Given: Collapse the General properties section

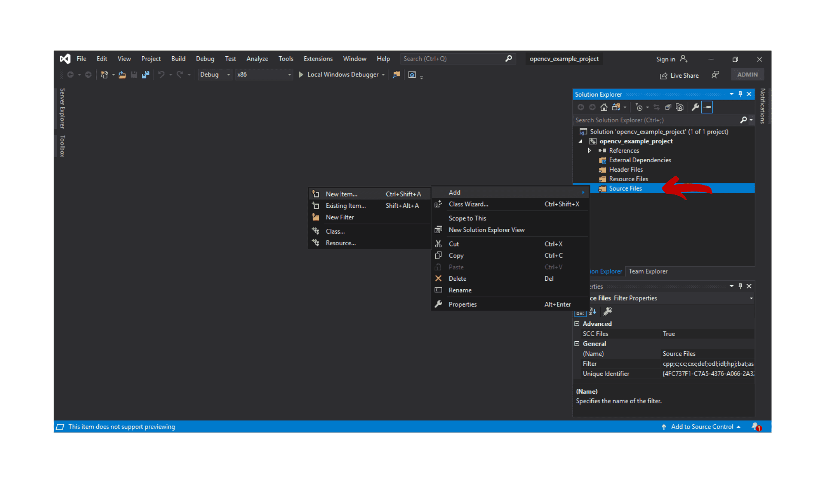Looking at the screenshot, I should click(x=577, y=343).
